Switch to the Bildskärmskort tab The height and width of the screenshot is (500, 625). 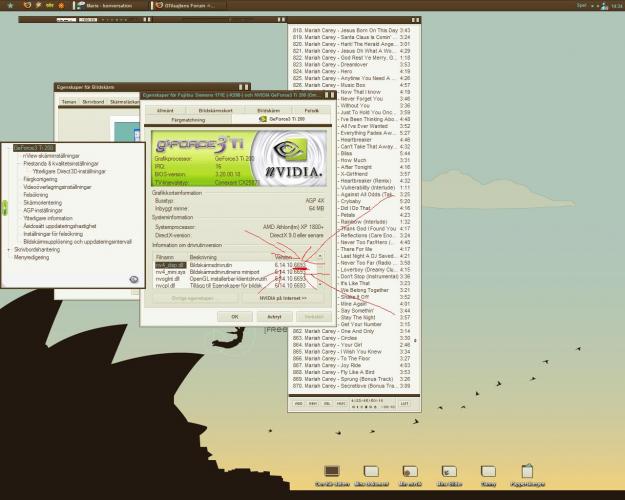click(x=215, y=110)
